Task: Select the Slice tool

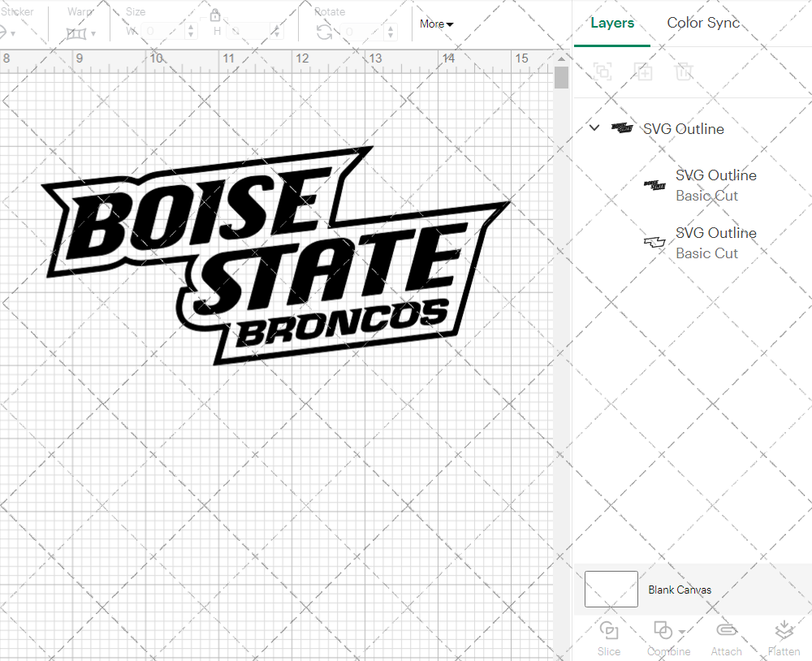Action: click(609, 637)
